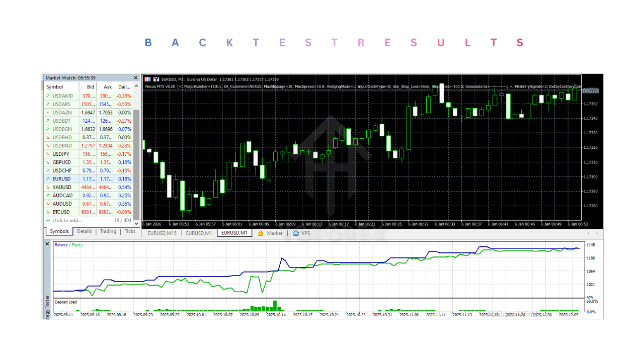Select the Ticks tab
This screenshot has height=362, width=644.
tap(130, 232)
